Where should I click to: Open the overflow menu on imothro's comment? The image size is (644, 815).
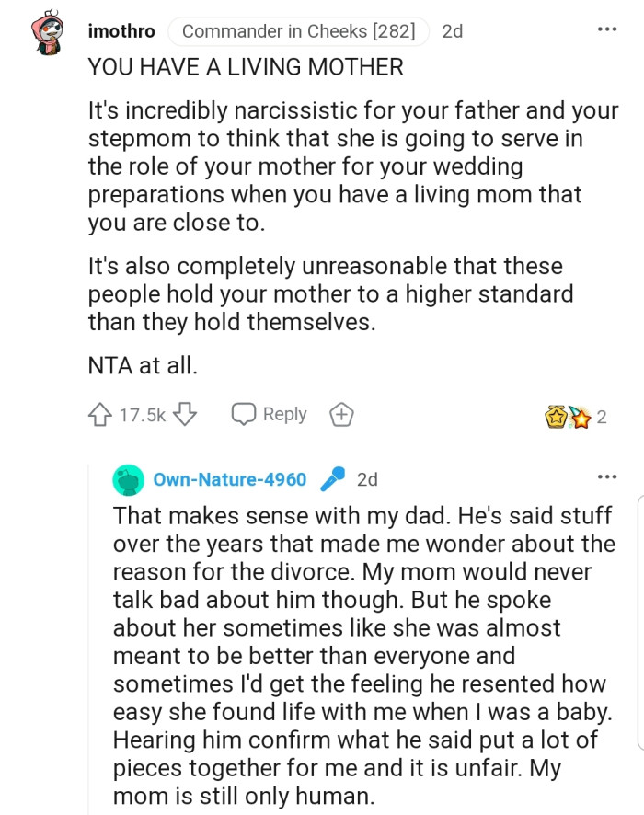(607, 29)
